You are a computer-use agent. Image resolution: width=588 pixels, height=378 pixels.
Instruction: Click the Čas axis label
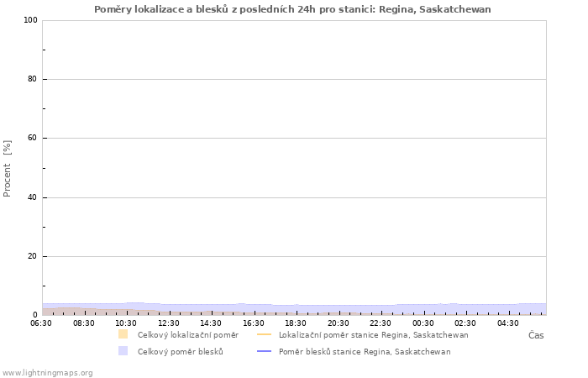535,335
